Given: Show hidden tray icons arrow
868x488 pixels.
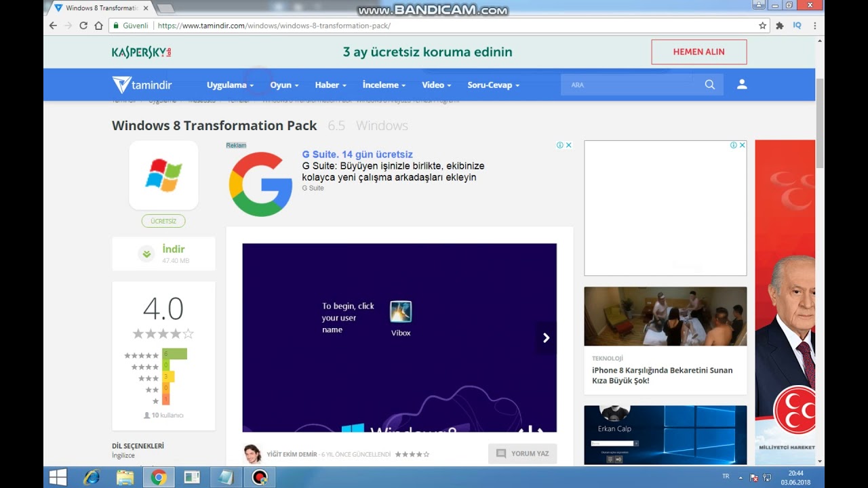Looking at the screenshot, I should pos(741,477).
